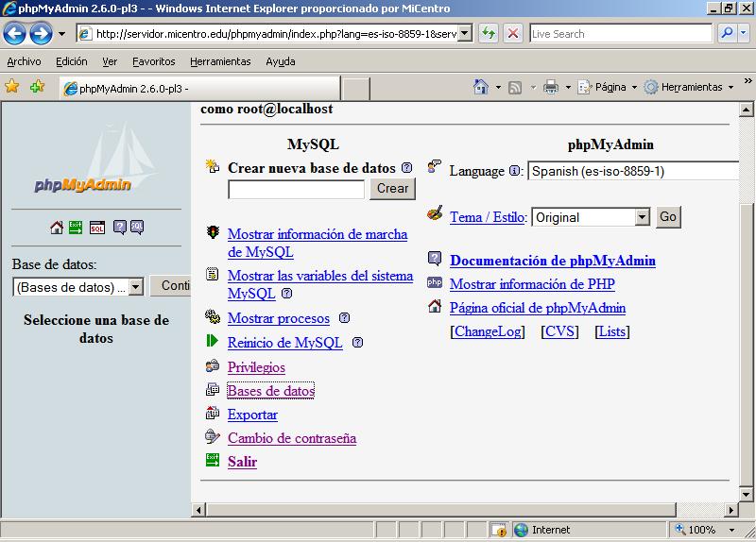Click the home icon in phpMyAdmin sidebar
756x542 pixels.
pyautogui.click(x=57, y=228)
